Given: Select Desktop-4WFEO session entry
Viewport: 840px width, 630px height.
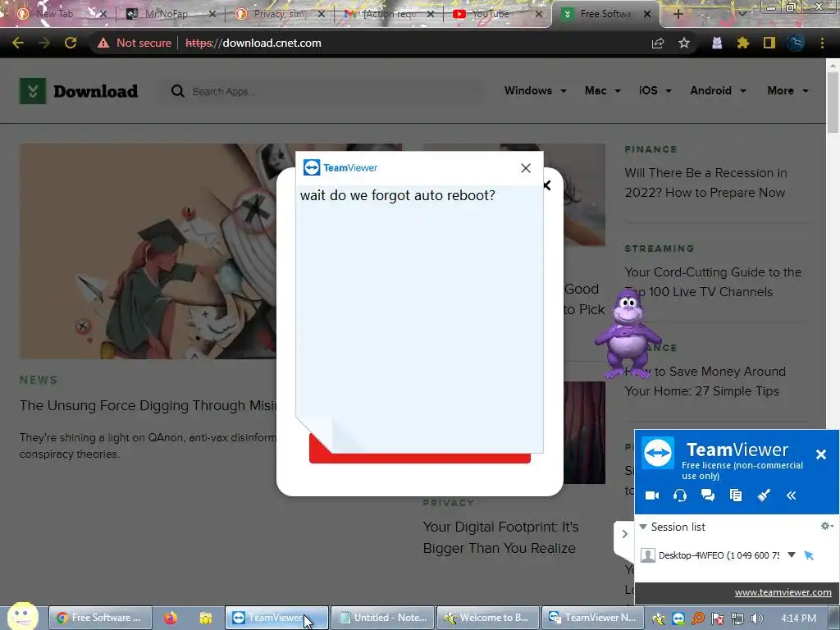Looking at the screenshot, I should click(718, 555).
